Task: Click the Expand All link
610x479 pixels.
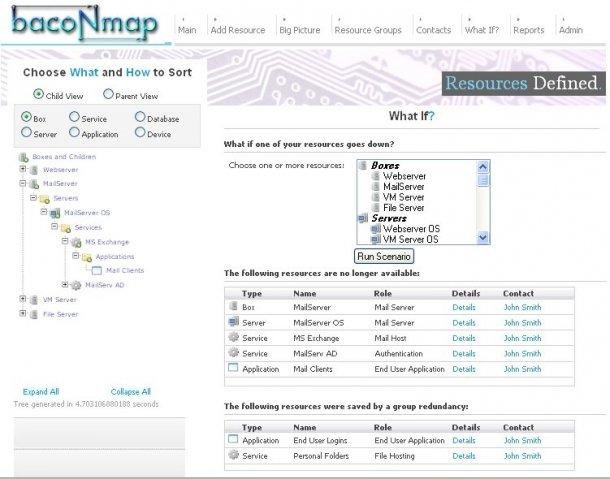Action: click(41, 392)
